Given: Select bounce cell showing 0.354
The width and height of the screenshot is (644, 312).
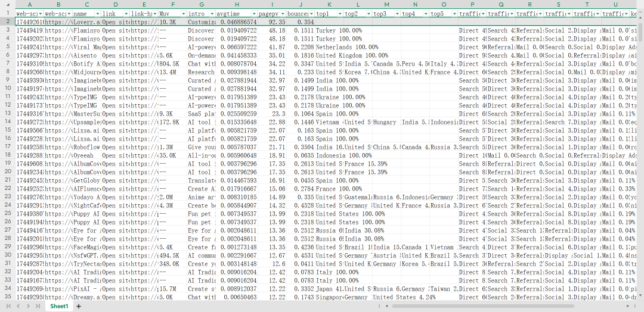Looking at the screenshot, I should [301, 21].
